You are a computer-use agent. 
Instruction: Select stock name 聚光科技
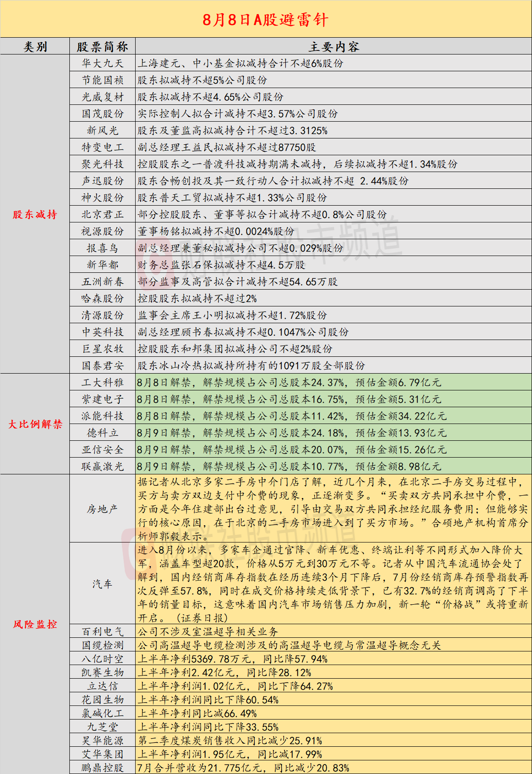click(102, 164)
